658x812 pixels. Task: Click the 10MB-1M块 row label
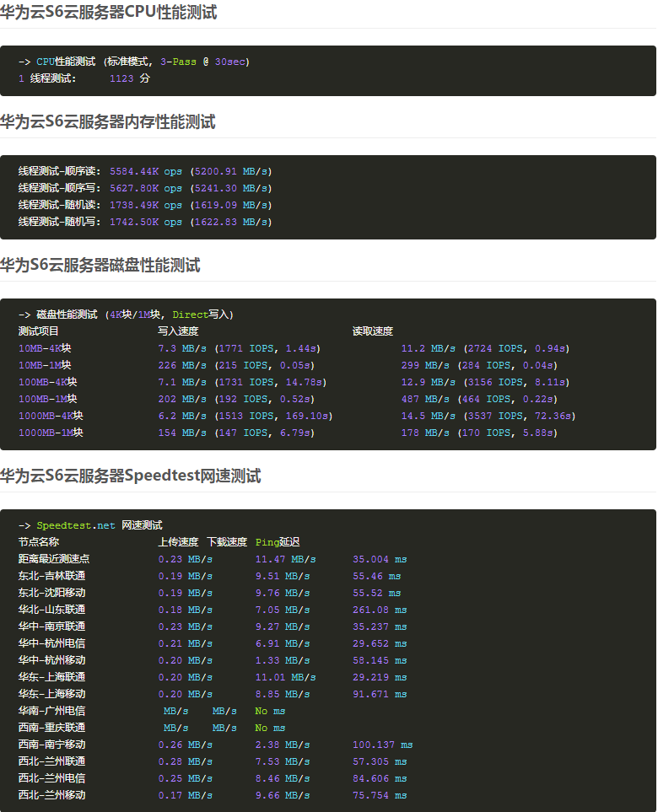click(x=45, y=365)
